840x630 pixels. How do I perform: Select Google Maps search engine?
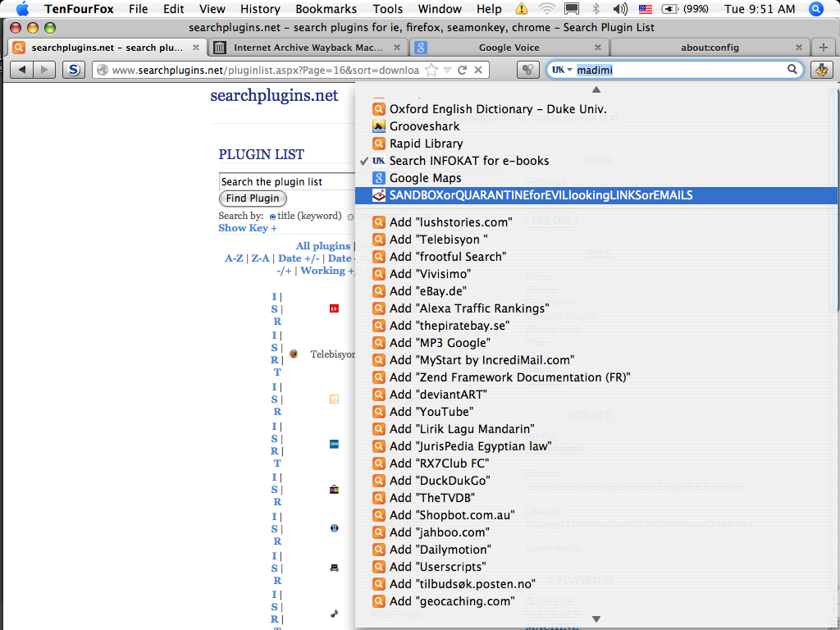pos(596,178)
